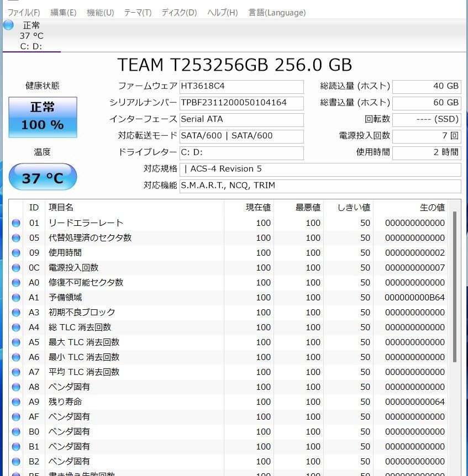This screenshot has width=468, height=476.
Task: Click status icon for ID A1 予備領域
Action: click(16, 298)
